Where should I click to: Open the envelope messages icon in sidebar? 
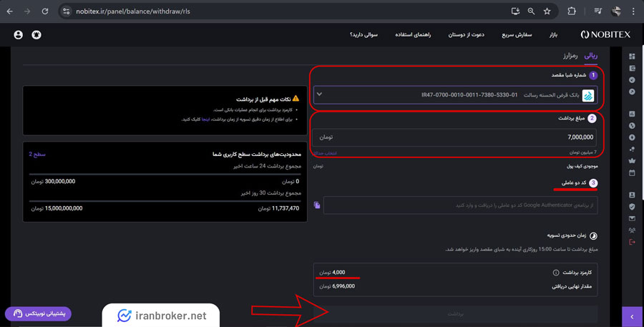click(632, 218)
